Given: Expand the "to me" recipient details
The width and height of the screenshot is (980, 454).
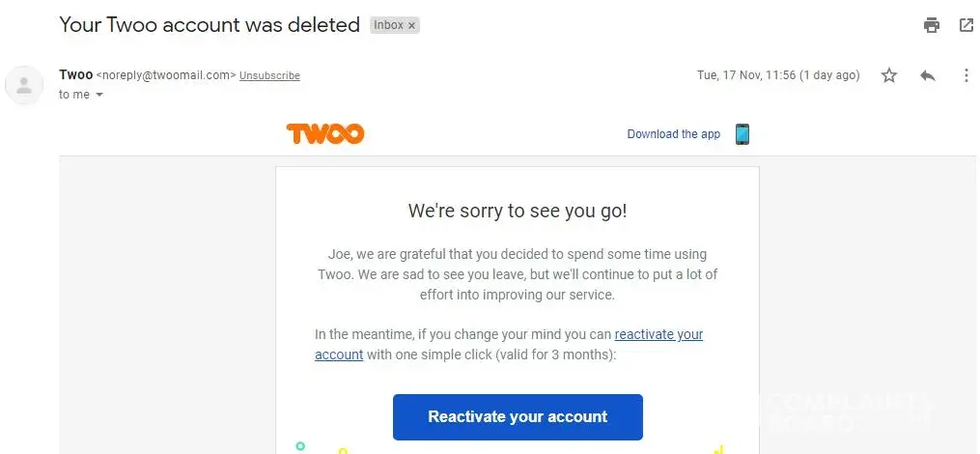Looking at the screenshot, I should [98, 95].
